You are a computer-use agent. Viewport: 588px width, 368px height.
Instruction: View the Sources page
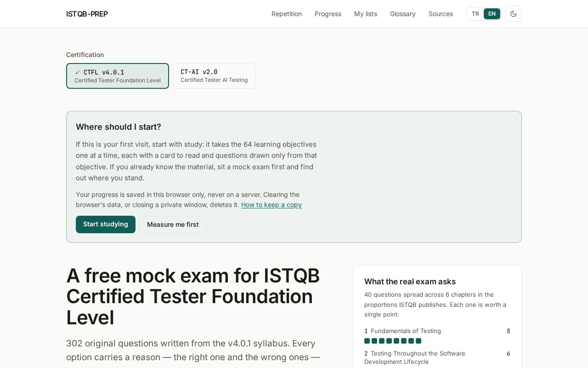pos(441,14)
